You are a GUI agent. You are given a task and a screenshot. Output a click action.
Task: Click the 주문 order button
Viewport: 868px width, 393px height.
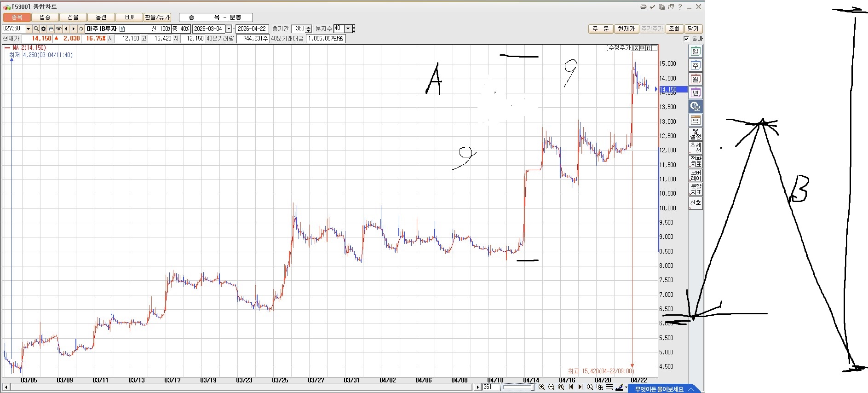pos(600,29)
